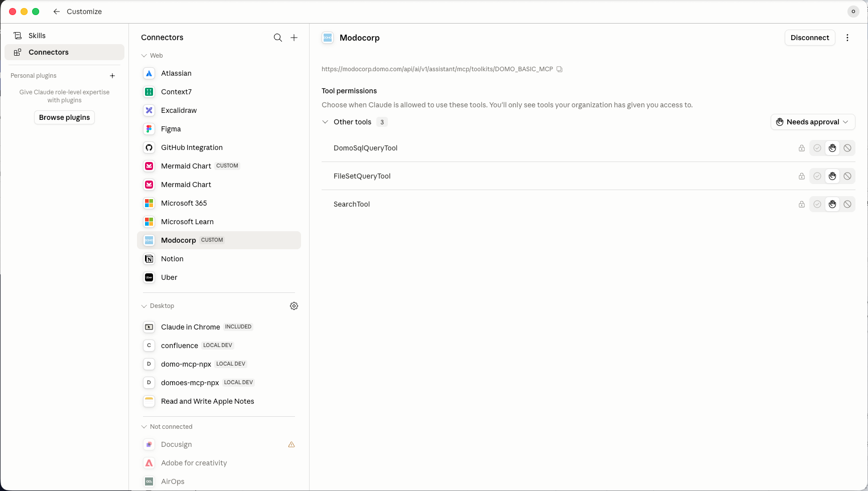
Task: Set FileSetQueryTool to needs approval
Action: pos(832,176)
